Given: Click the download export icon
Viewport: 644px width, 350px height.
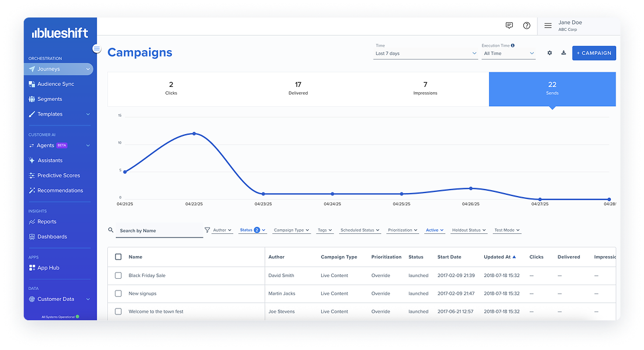Looking at the screenshot, I should [564, 53].
